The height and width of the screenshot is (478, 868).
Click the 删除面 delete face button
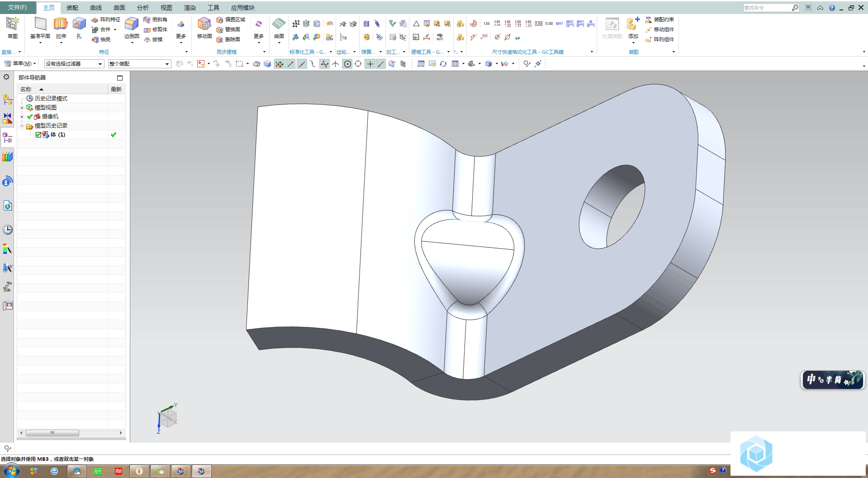click(x=228, y=39)
